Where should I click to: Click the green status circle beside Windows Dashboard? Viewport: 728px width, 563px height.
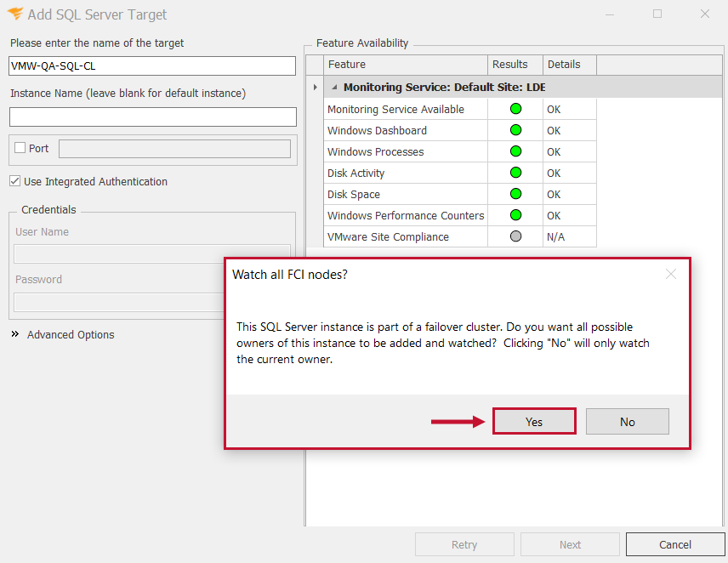(515, 130)
